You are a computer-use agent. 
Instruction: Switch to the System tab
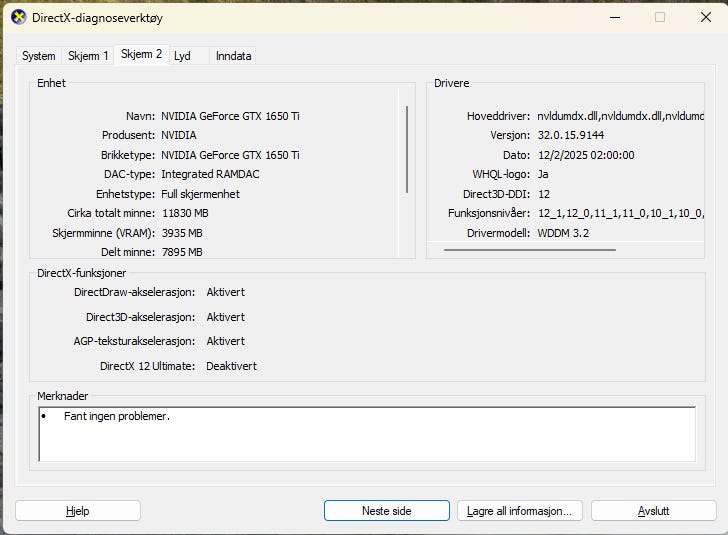[x=39, y=56]
